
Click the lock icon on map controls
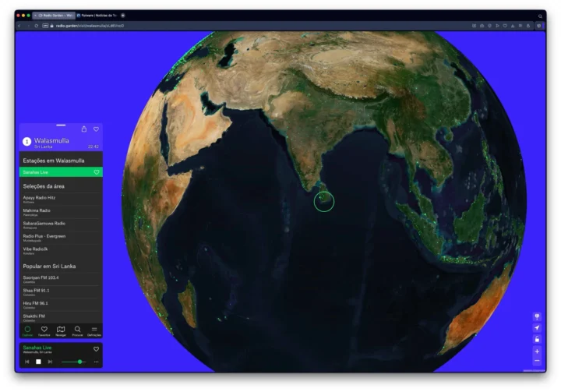(x=537, y=339)
